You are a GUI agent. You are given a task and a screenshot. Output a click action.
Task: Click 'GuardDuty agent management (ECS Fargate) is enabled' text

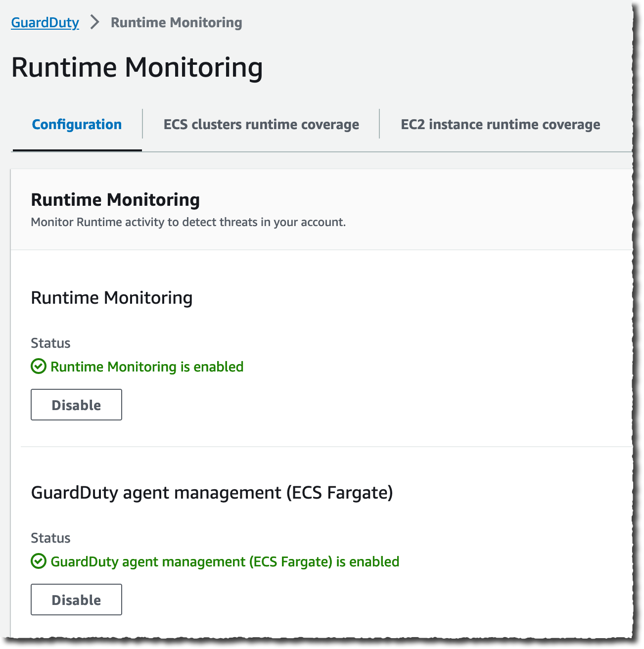click(225, 561)
